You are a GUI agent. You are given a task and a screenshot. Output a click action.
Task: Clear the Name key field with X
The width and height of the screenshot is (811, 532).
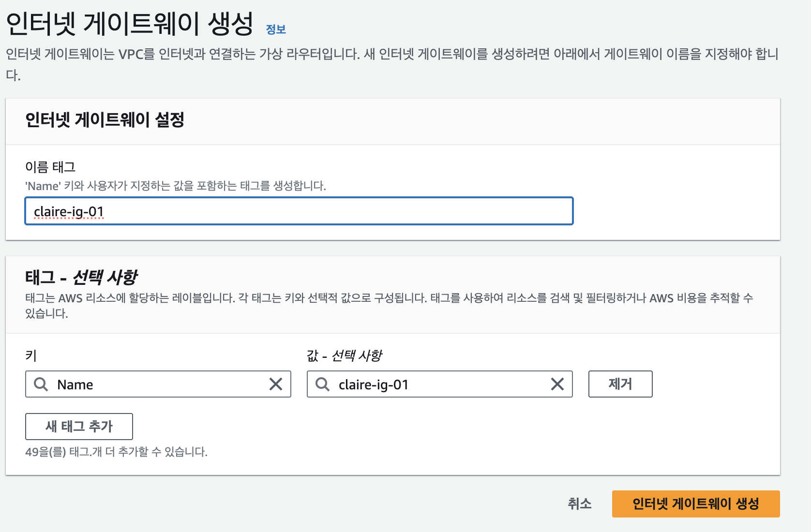coord(276,384)
